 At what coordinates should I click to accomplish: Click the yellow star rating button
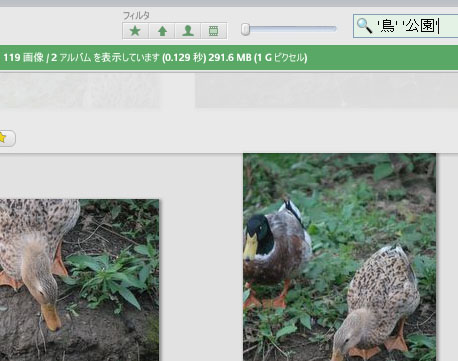[7, 138]
